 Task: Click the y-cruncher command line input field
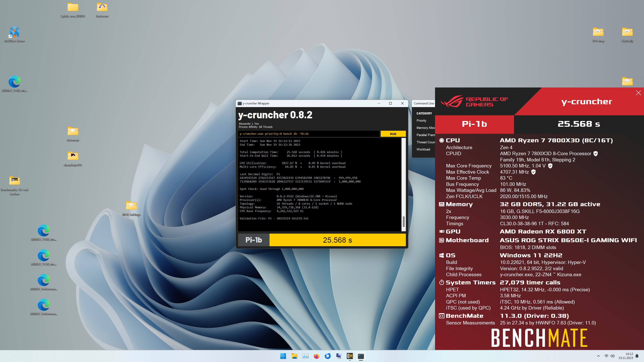coord(309,134)
